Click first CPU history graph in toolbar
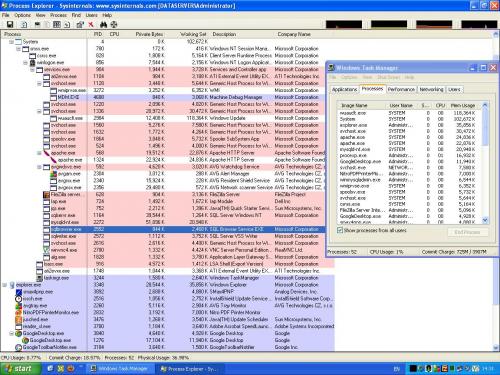 click(344, 24)
